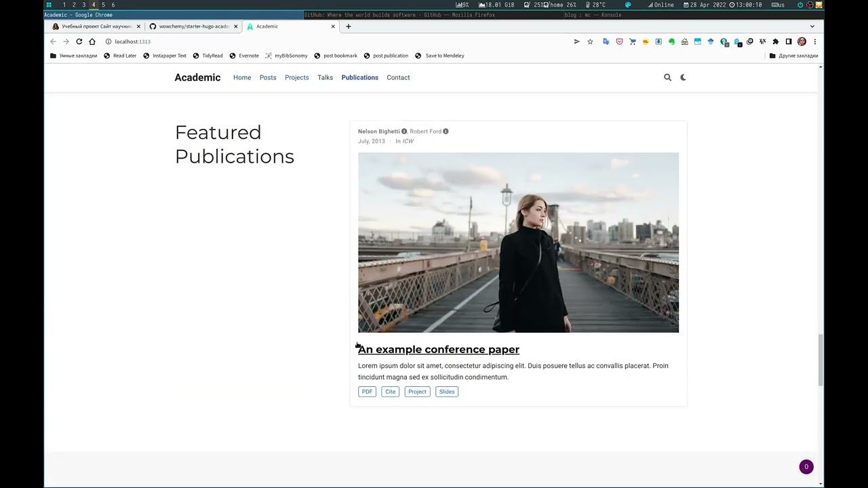Open the Evernote elephant extension icon
Image resolution: width=868 pixels, height=488 pixels.
pyautogui.click(x=671, y=41)
